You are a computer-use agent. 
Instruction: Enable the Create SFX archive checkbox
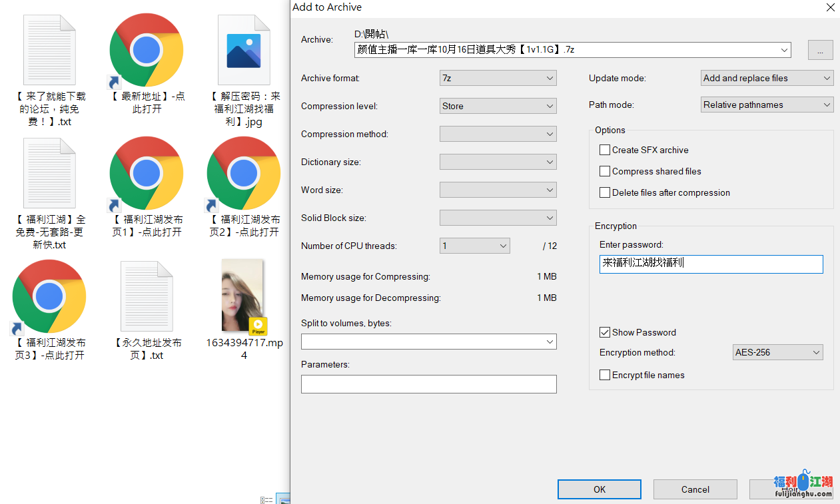point(605,150)
